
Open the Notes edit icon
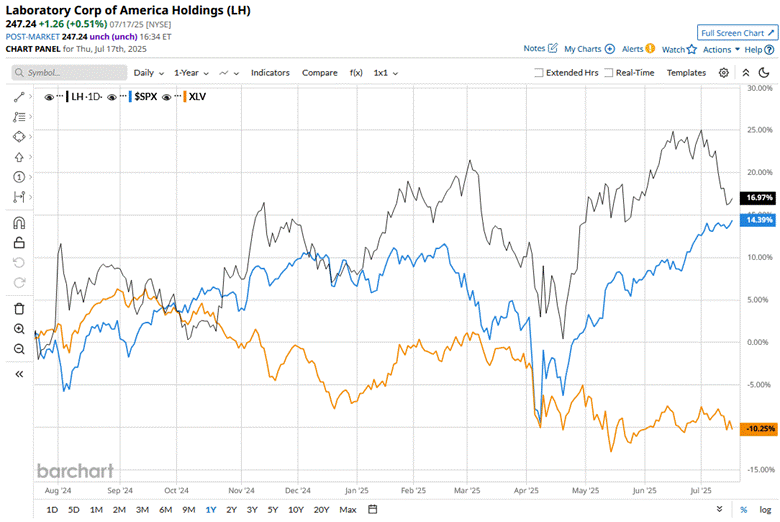tap(553, 48)
